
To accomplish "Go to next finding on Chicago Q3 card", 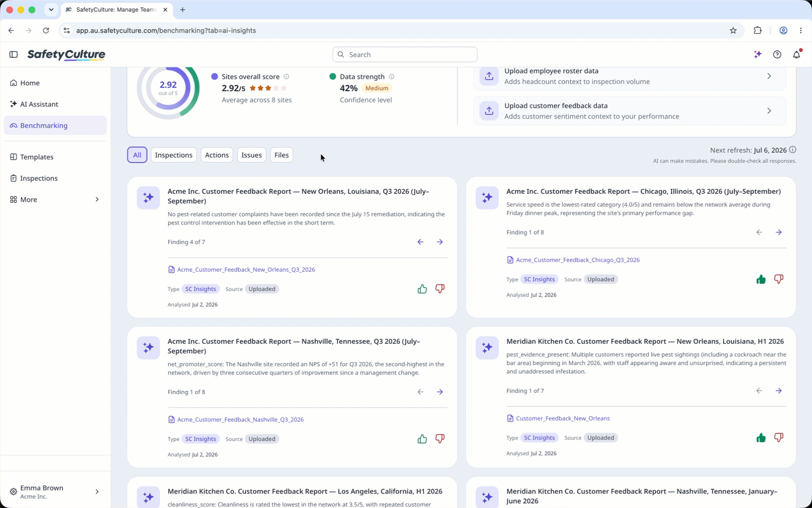I will [779, 232].
